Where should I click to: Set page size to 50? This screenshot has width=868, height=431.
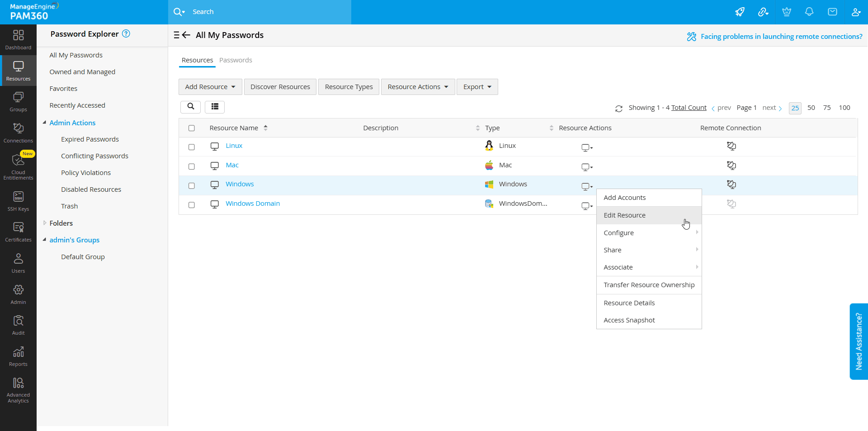click(x=811, y=108)
